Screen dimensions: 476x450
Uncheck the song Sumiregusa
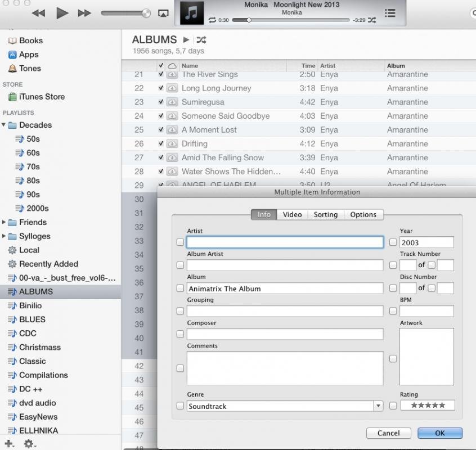pyautogui.click(x=161, y=102)
